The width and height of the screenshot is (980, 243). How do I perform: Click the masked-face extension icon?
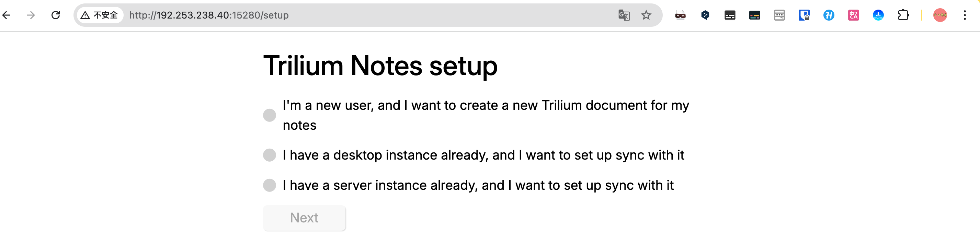pyautogui.click(x=680, y=15)
